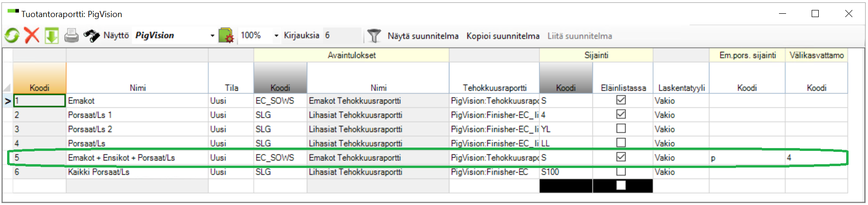Click Em.pors. sijainti cell with p

(747, 158)
